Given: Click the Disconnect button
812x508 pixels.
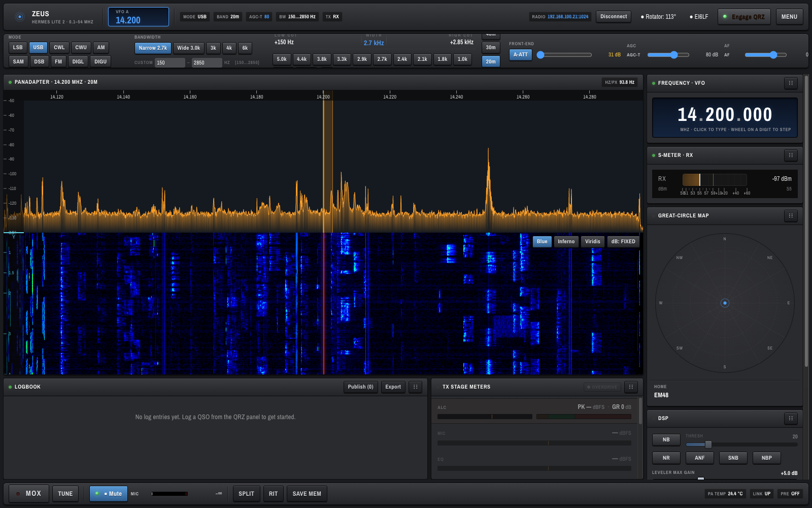Looking at the screenshot, I should tap(614, 17).
